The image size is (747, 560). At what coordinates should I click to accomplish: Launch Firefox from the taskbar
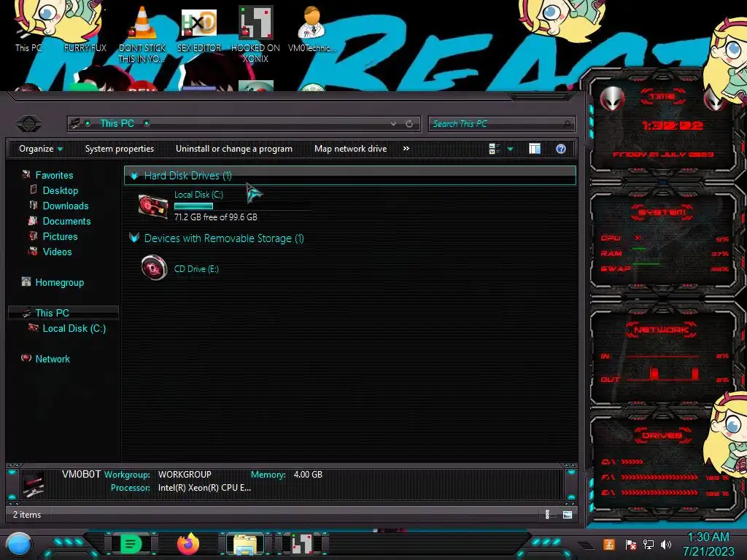pos(187,544)
